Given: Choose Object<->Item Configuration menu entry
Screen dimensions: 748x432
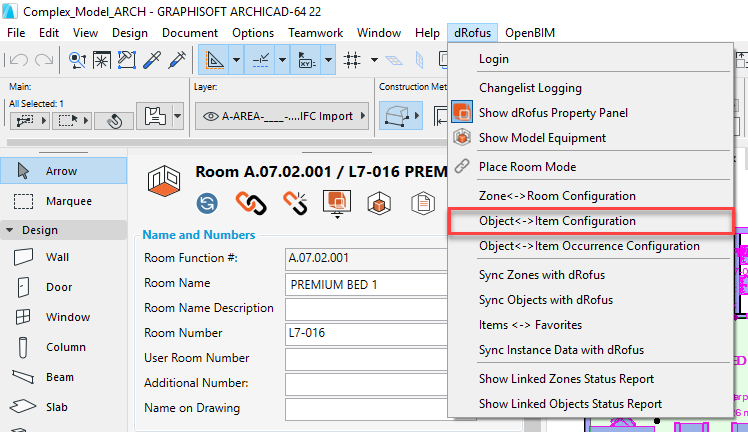Looking at the screenshot, I should pyautogui.click(x=557, y=220).
